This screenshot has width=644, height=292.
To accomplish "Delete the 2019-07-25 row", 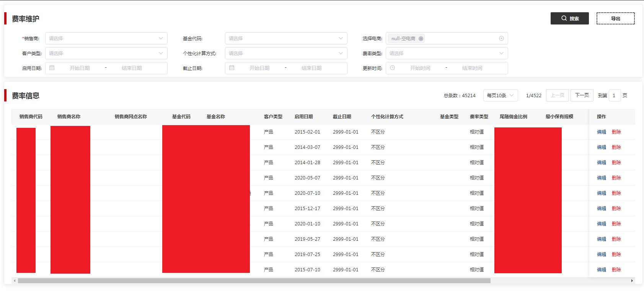I will [x=616, y=254].
